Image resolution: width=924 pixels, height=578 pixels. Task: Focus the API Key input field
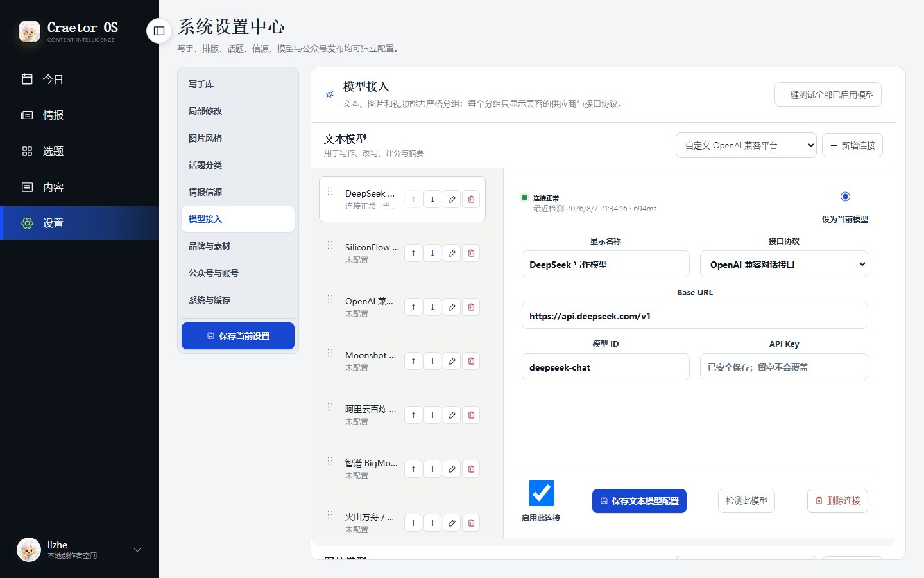pyautogui.click(x=784, y=367)
